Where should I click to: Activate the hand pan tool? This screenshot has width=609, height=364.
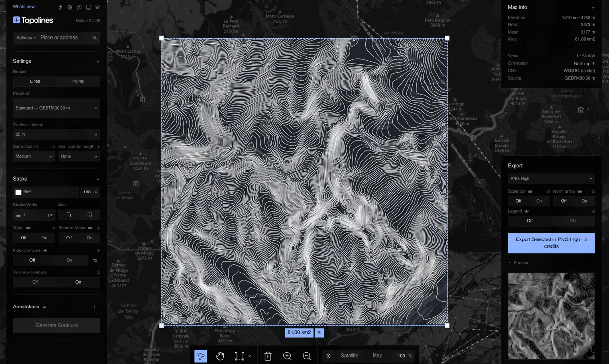pyautogui.click(x=220, y=356)
